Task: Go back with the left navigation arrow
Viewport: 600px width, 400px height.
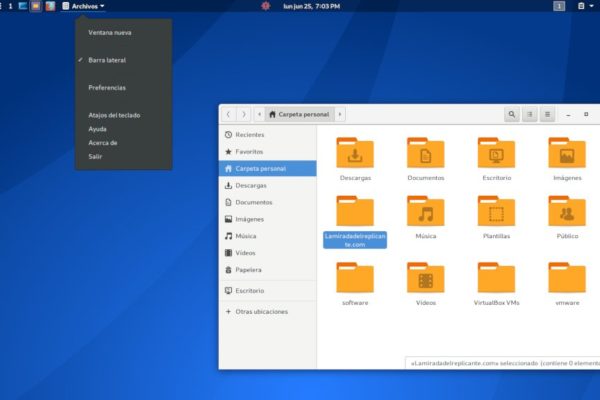Action: [x=229, y=114]
